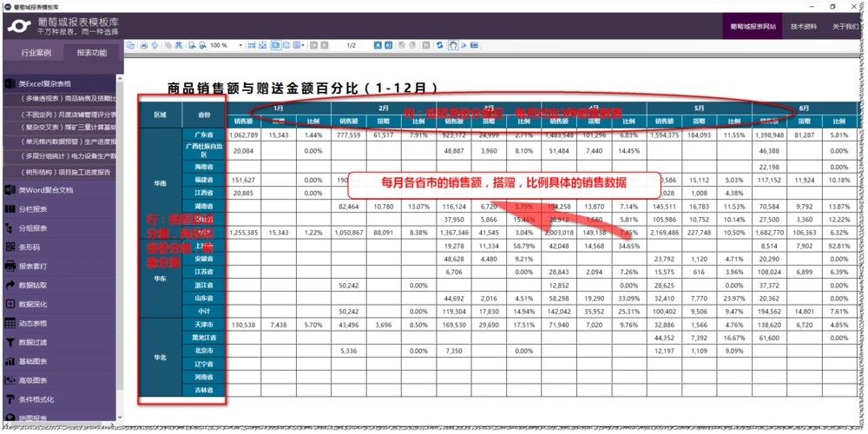This screenshot has width=868, height=434.
Task: Click the print icon in the viewer toolbar
Action: click(144, 45)
